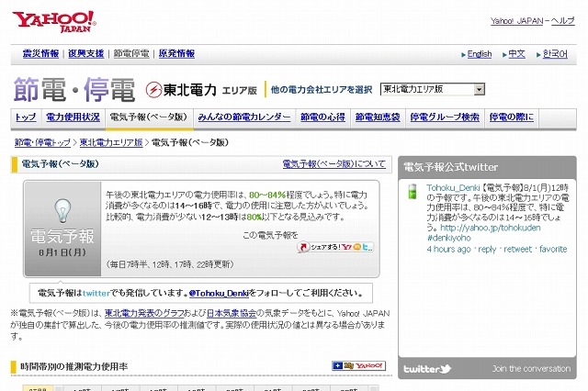Click the 東北電力 logo icon
The height and width of the screenshot is (391, 588).
click(x=153, y=90)
